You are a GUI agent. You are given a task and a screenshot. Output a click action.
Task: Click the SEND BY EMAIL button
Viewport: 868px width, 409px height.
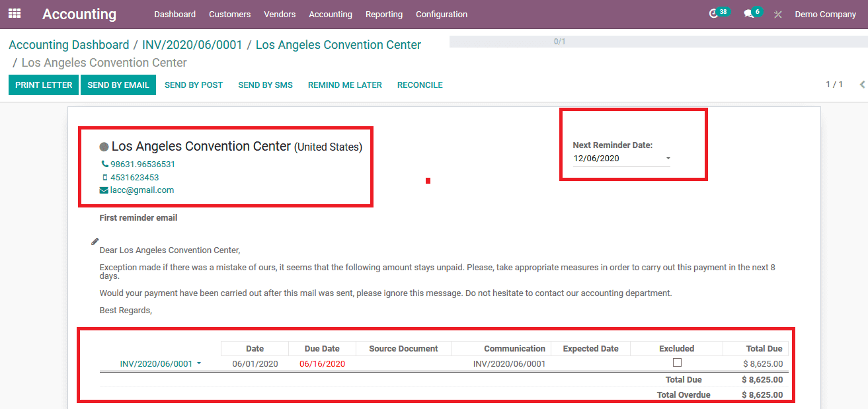118,85
